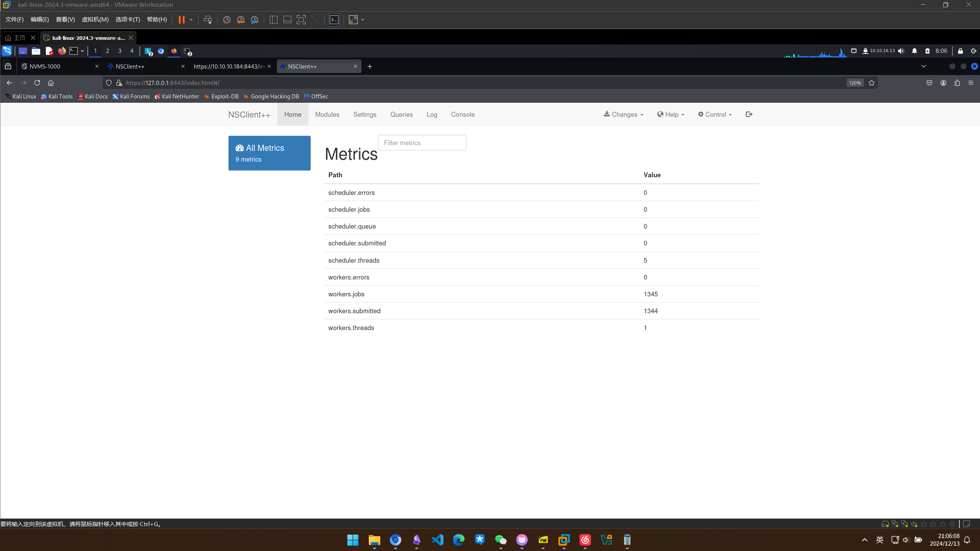Expand the Changes dropdown menu
980x551 pixels.
[x=623, y=114]
